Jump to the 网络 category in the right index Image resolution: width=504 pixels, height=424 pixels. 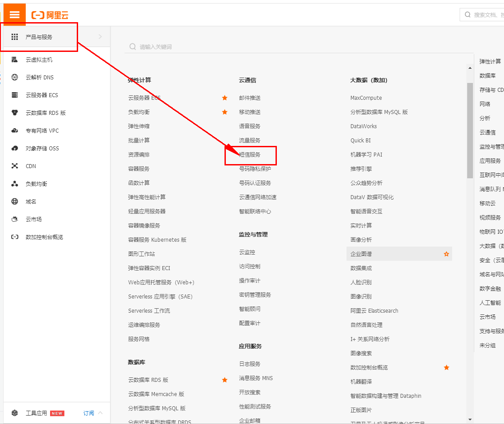click(485, 104)
